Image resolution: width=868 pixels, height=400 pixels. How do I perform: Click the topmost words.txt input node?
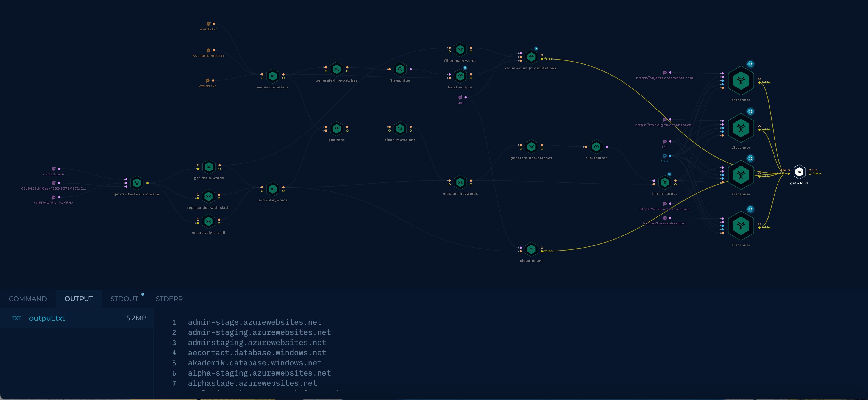(x=208, y=24)
